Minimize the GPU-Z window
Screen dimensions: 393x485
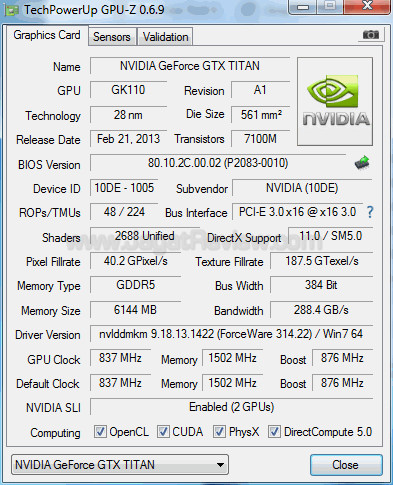303,6
